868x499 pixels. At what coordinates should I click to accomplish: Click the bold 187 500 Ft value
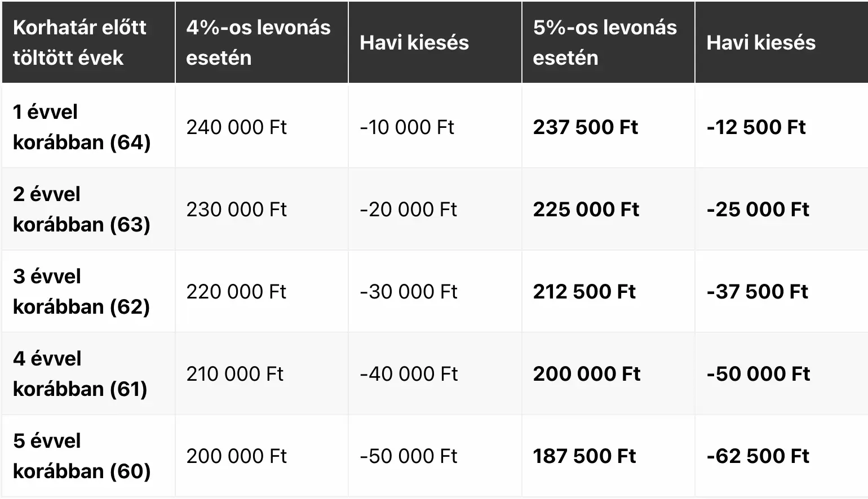pos(584,456)
